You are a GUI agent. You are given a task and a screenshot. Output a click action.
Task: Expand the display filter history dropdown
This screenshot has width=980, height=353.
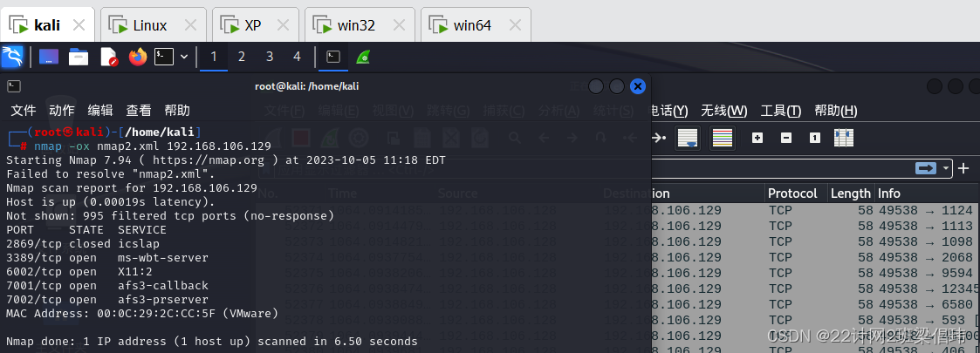[x=946, y=168]
